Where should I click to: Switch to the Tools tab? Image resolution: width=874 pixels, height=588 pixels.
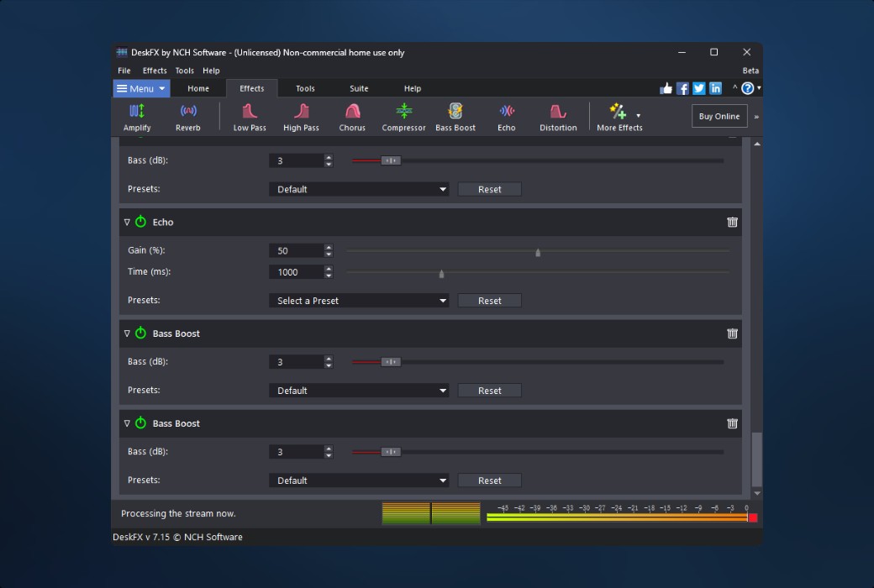click(x=305, y=88)
